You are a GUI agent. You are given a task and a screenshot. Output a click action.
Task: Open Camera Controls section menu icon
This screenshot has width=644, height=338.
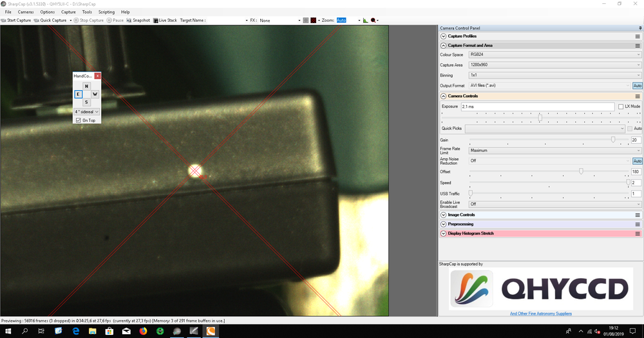(x=638, y=96)
